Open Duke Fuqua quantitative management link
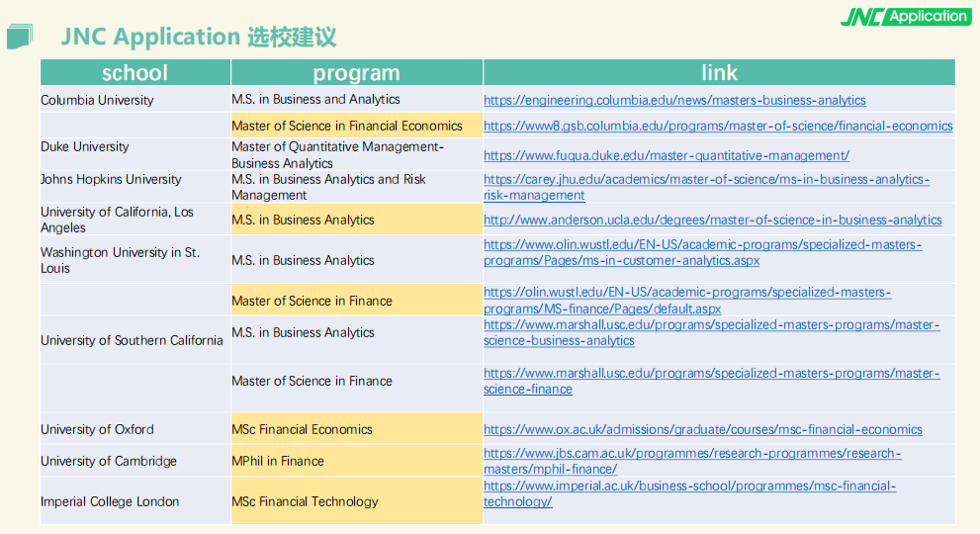The width and height of the screenshot is (980, 534). [667, 155]
